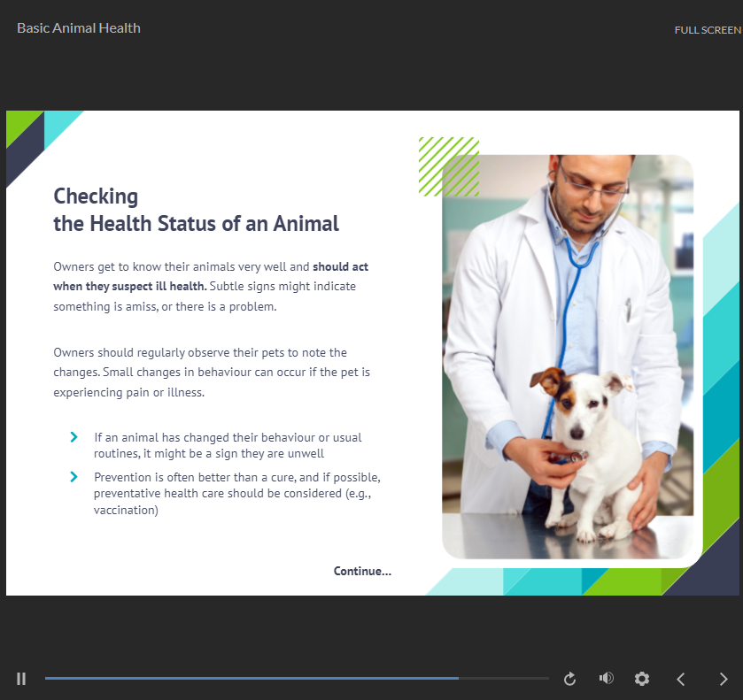The height and width of the screenshot is (700, 743).
Task: Click the bold 'should act' text
Action: pyautogui.click(x=341, y=265)
